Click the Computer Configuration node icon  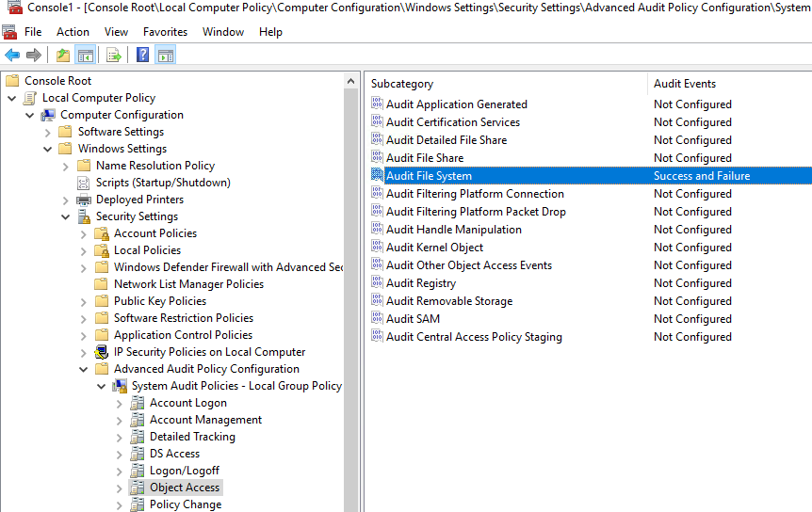[47, 115]
